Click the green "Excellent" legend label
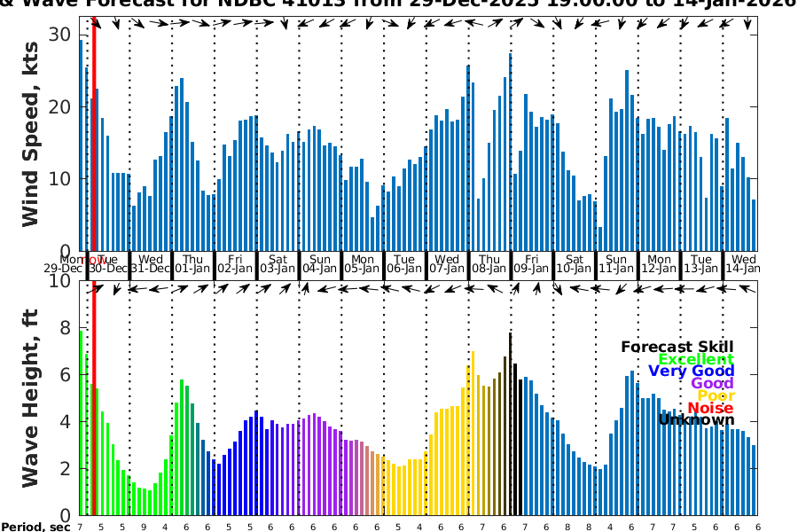The width and height of the screenshot is (798, 532). point(695,360)
